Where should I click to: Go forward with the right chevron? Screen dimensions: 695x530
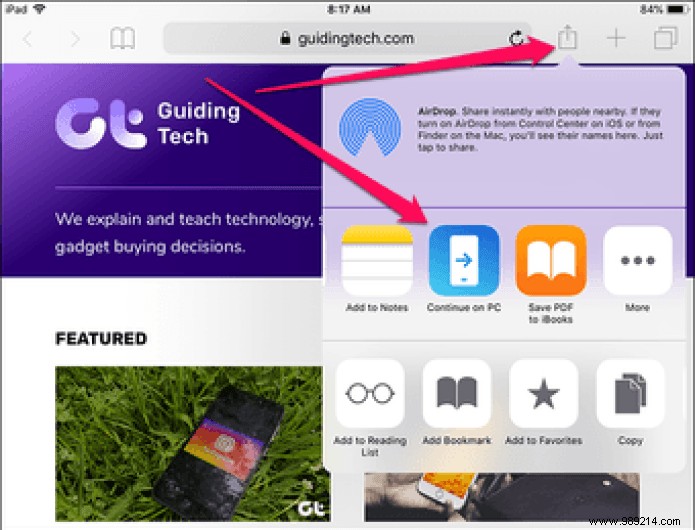coord(75,39)
